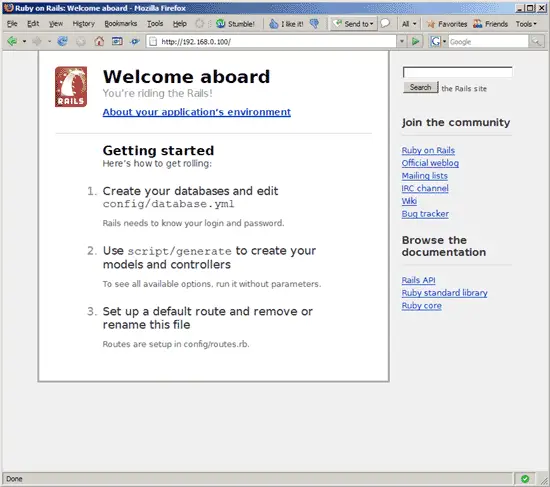550x487 pixels.
Task: Click the script/generate code text
Action: [x=180, y=251]
